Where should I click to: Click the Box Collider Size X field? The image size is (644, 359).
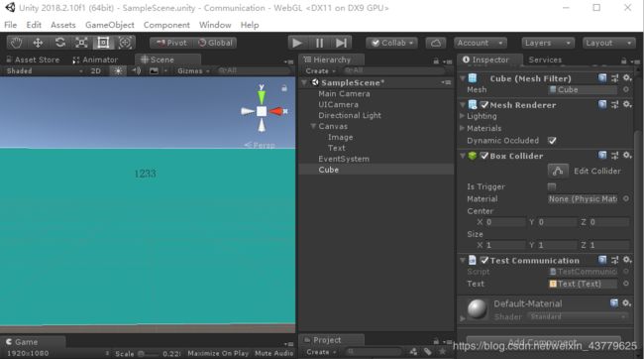click(x=505, y=245)
